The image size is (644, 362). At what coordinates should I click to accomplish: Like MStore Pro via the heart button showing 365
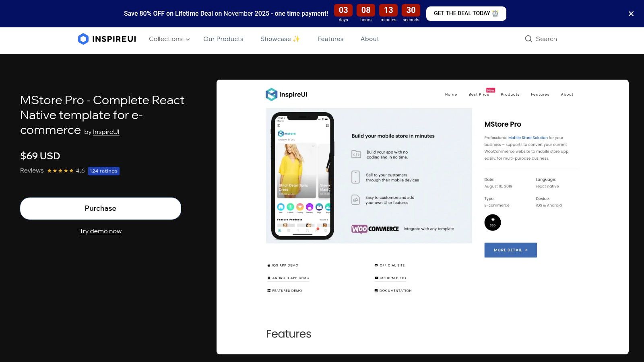493,222
